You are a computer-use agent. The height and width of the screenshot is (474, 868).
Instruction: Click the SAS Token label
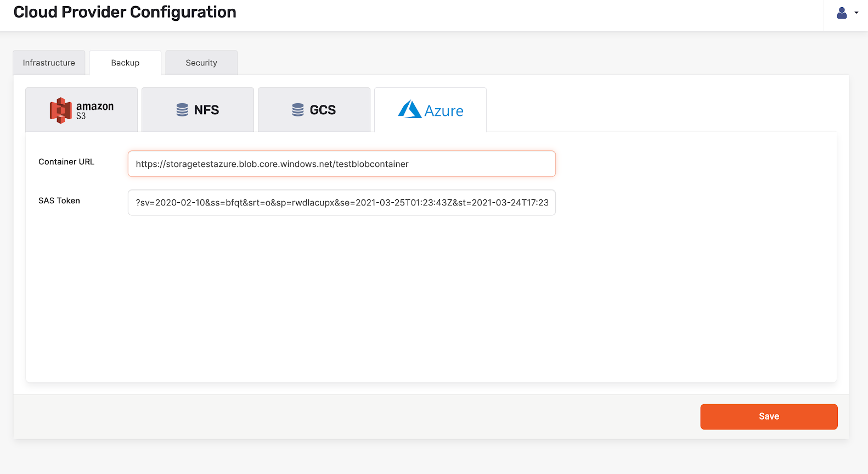point(59,200)
